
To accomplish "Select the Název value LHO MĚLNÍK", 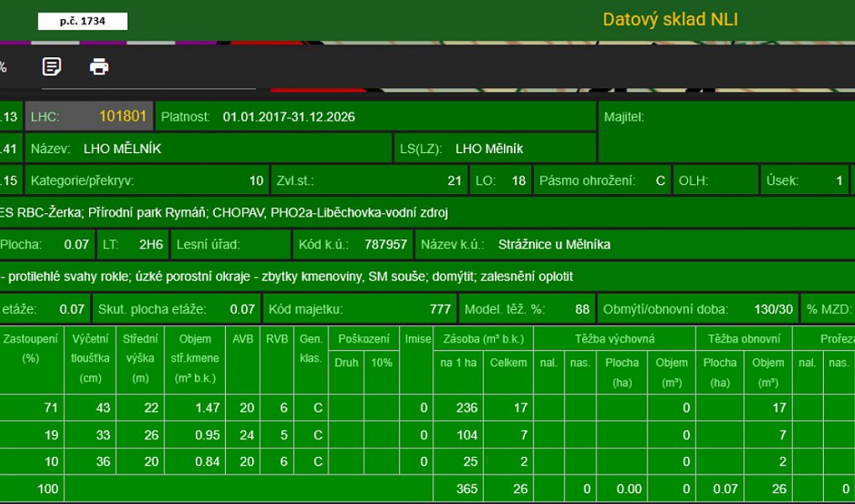I will point(122,149).
